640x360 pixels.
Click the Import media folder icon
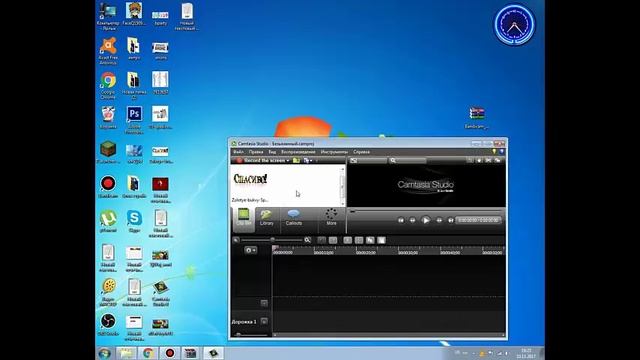pyautogui.click(x=296, y=160)
